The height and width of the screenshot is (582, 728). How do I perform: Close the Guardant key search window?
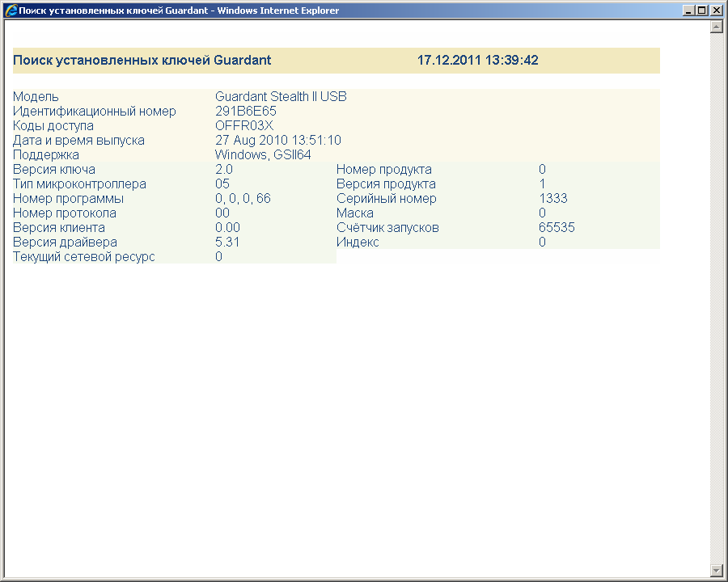pyautogui.click(x=716, y=11)
